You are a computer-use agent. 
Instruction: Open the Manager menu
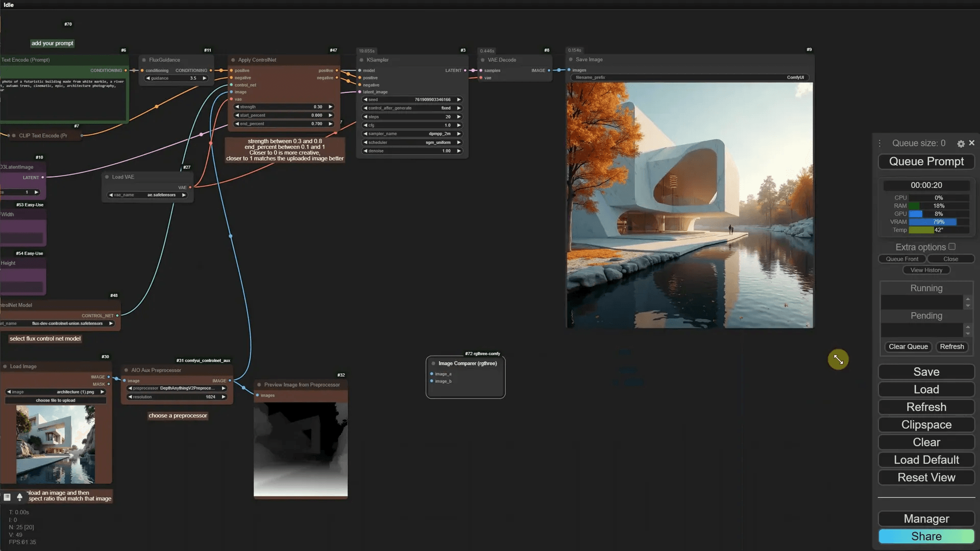(x=926, y=519)
